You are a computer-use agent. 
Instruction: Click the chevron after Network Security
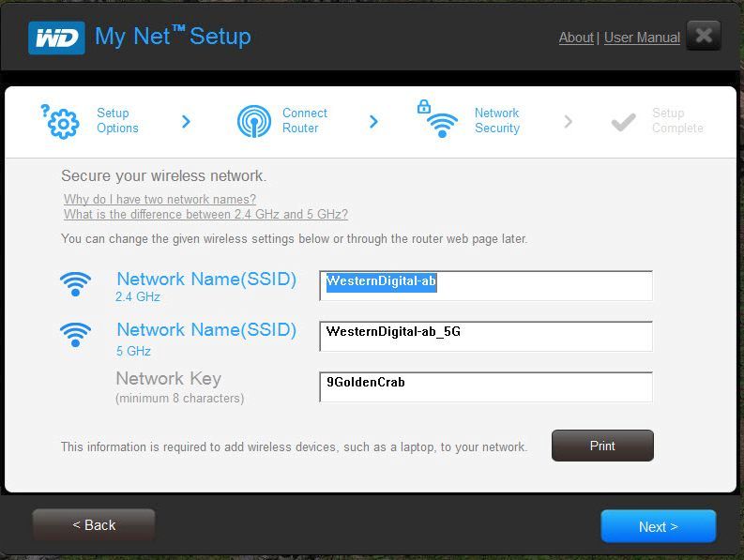(x=568, y=122)
